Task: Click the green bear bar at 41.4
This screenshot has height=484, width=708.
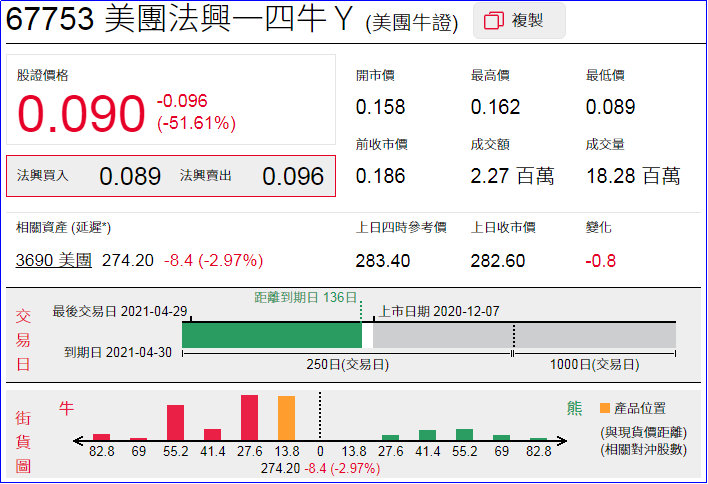Action: (427, 435)
